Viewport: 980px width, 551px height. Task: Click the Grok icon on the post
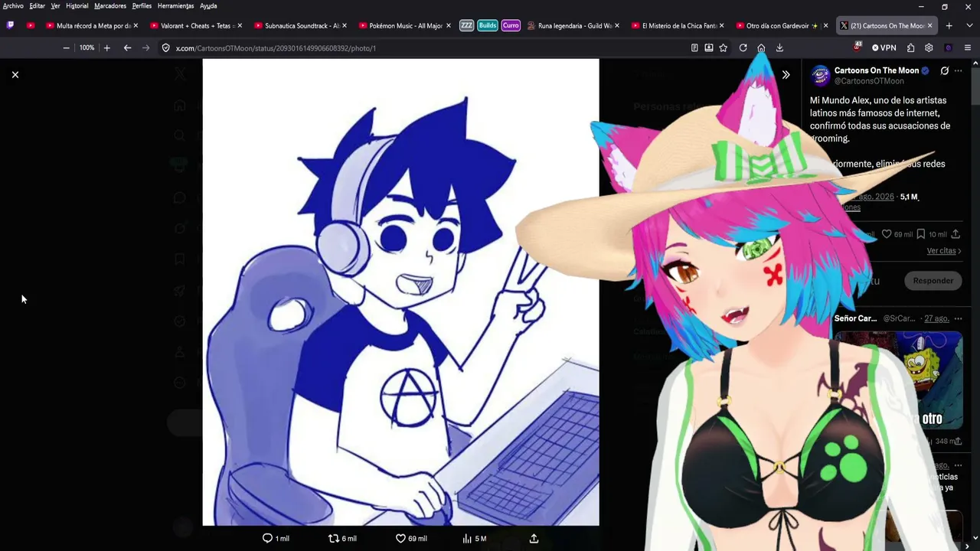(x=945, y=70)
